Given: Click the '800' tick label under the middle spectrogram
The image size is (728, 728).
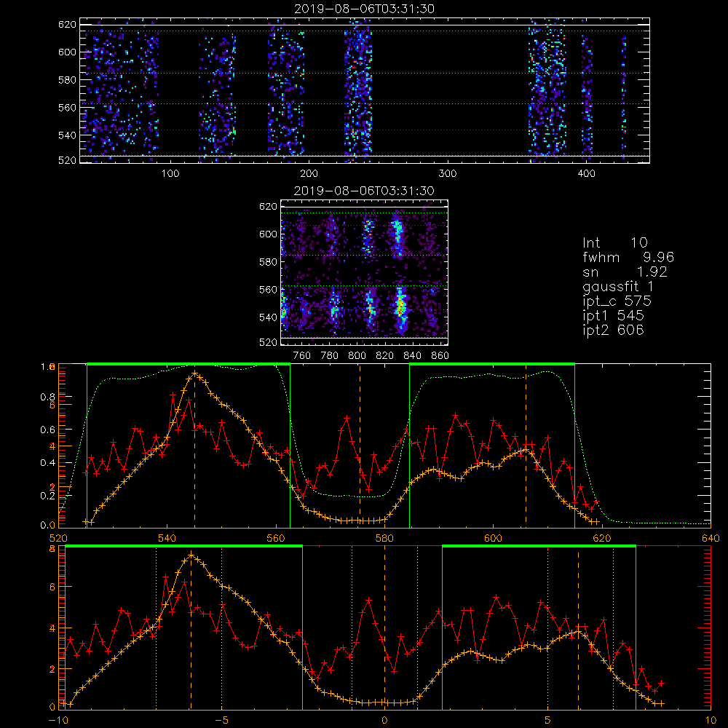Looking at the screenshot, I should pos(357,356).
